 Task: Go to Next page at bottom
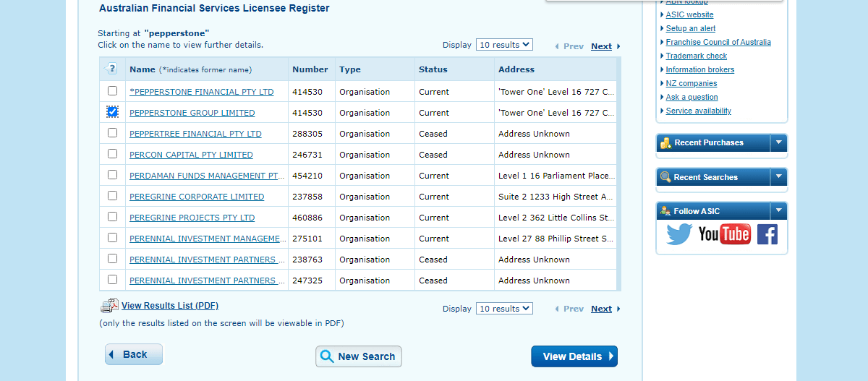pyautogui.click(x=601, y=309)
